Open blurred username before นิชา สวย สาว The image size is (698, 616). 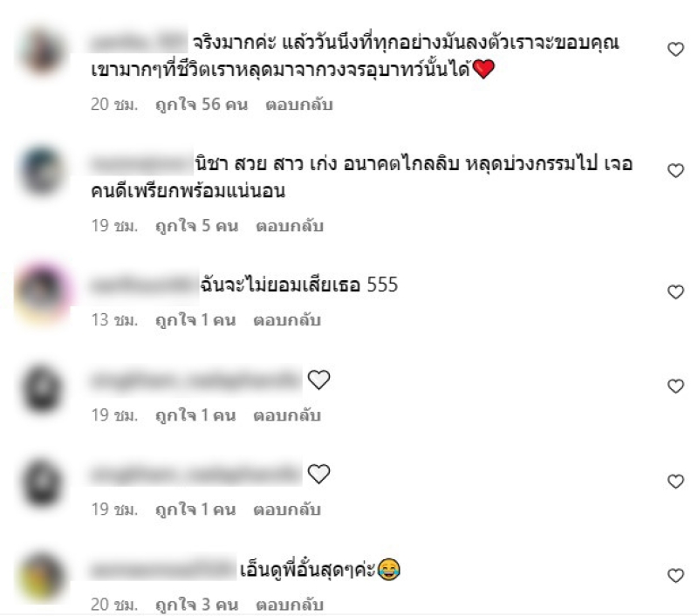pyautogui.click(x=141, y=164)
